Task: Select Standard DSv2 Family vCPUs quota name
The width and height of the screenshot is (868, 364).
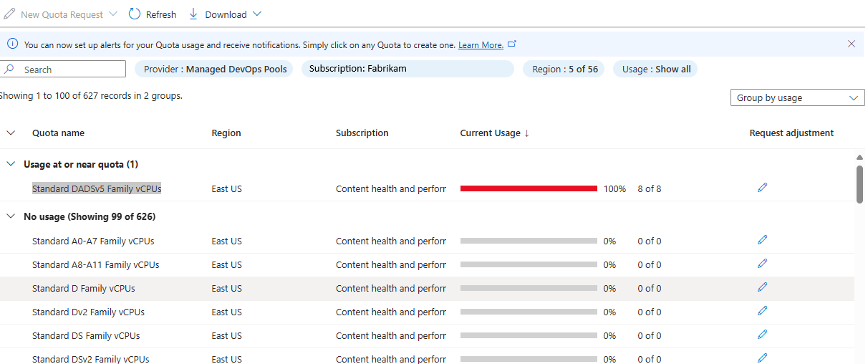Action: pyautogui.click(x=91, y=358)
